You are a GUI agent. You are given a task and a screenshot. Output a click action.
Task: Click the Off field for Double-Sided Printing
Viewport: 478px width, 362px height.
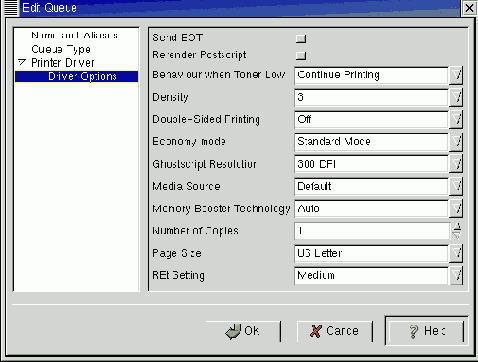(x=371, y=120)
